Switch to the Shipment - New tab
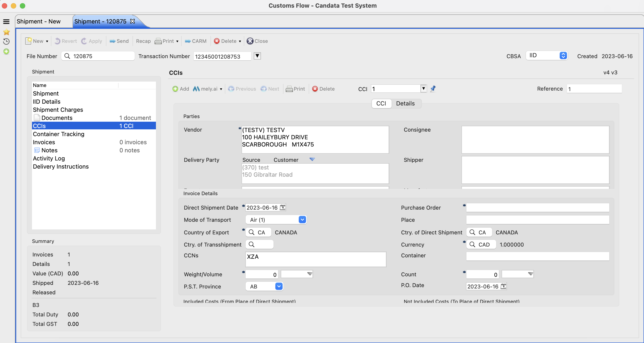The width and height of the screenshot is (644, 343). [x=39, y=21]
